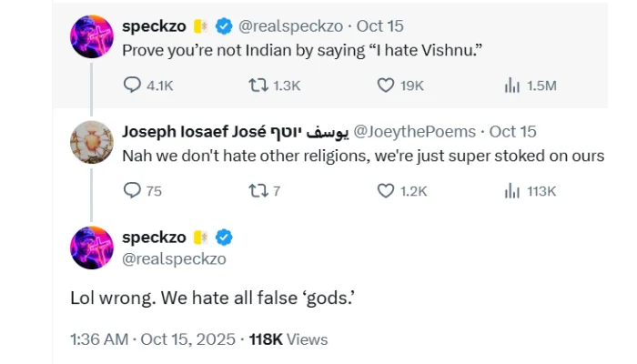Open the @realspeckzo handle in top tweet
Image resolution: width=637 pixels, height=364 pixels.
pos(290,26)
